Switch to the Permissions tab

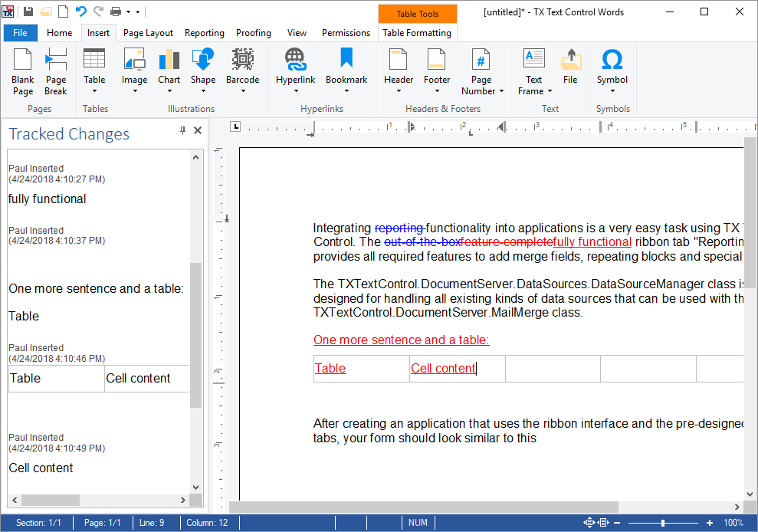tap(346, 33)
